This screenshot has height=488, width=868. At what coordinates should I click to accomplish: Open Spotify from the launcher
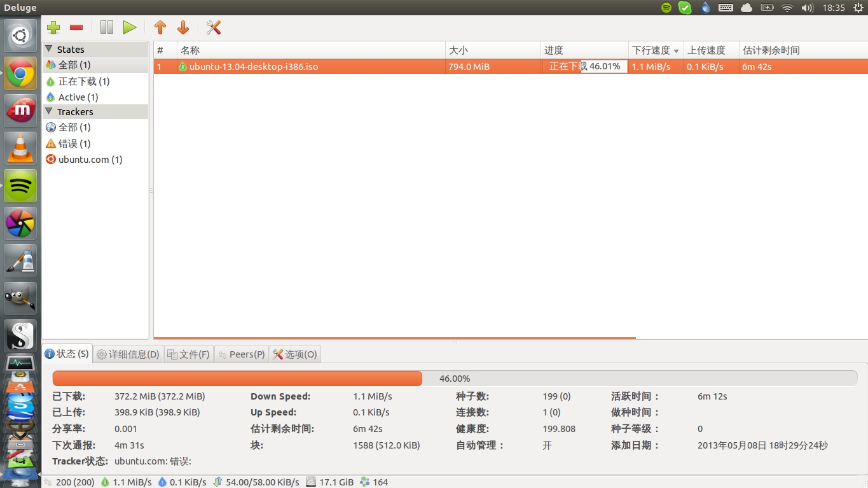click(x=21, y=186)
